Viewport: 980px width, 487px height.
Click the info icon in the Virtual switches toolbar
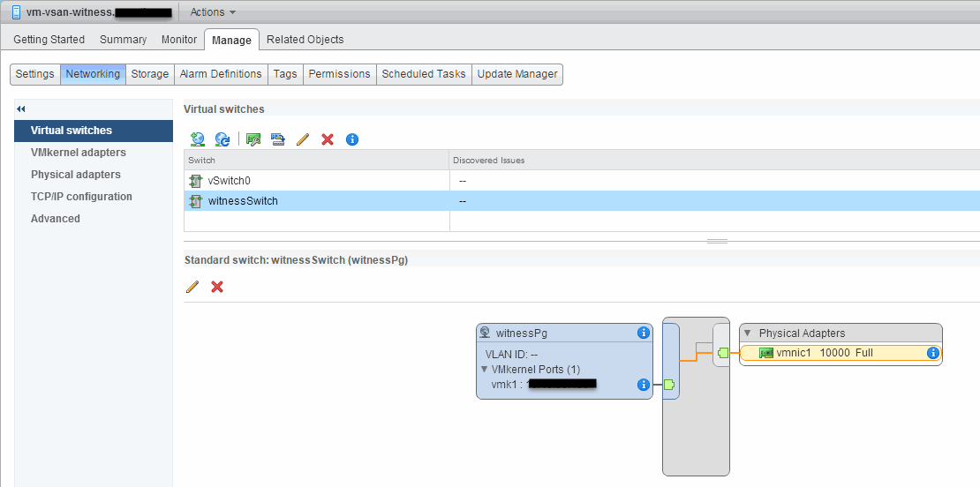pos(352,139)
